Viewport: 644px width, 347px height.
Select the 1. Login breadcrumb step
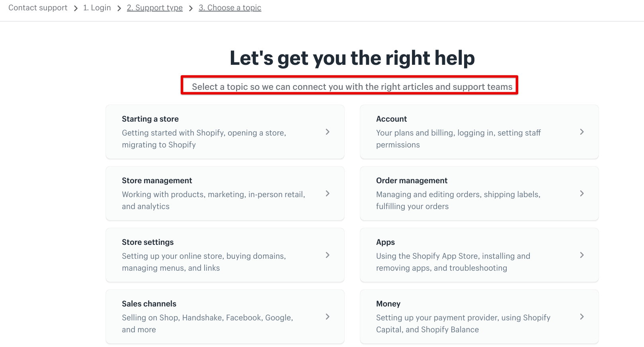coord(97,8)
